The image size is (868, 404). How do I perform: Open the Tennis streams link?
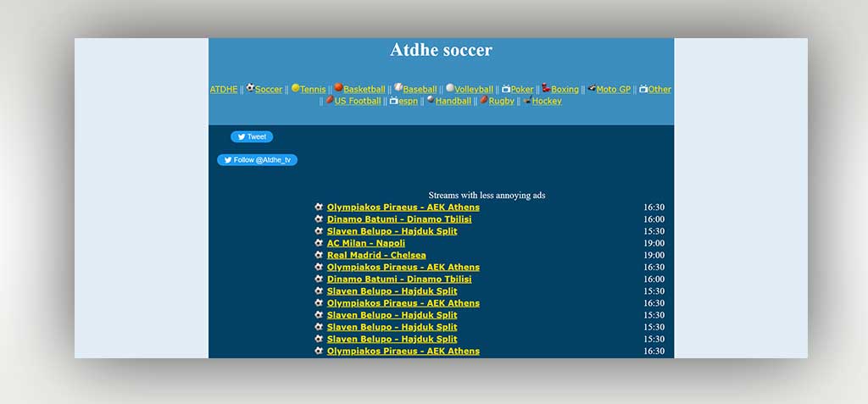(x=313, y=89)
